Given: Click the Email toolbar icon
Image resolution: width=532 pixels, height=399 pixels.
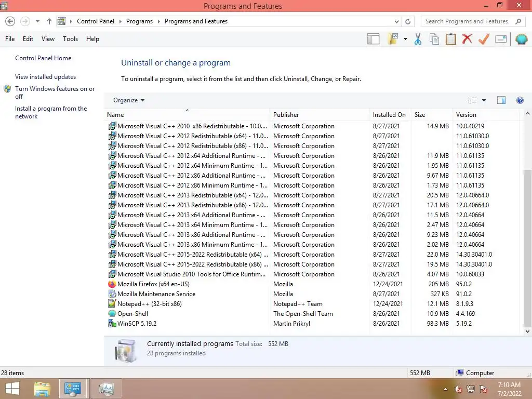Looking at the screenshot, I should [501, 39].
